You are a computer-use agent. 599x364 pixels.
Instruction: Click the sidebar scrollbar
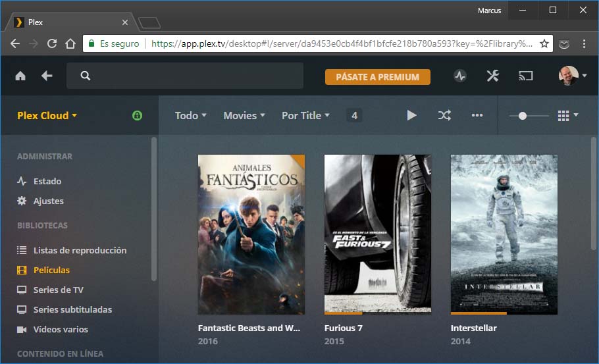pos(154,209)
